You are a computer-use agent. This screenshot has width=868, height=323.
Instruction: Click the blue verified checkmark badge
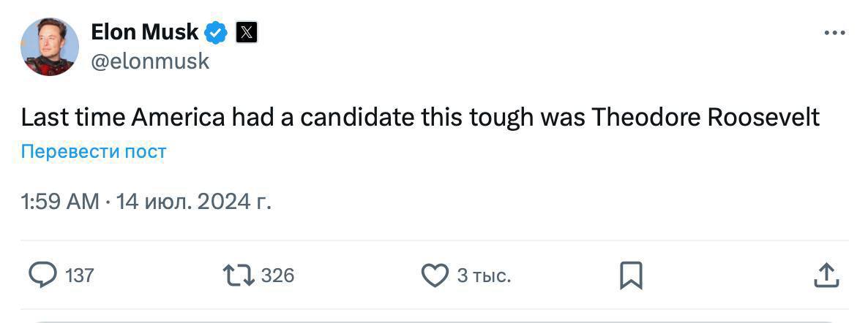point(216,33)
